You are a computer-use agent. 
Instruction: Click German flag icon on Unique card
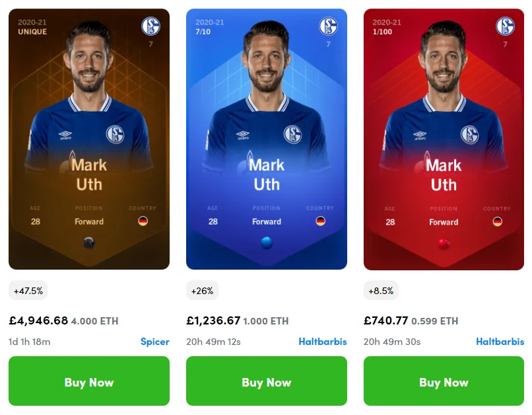click(x=143, y=221)
